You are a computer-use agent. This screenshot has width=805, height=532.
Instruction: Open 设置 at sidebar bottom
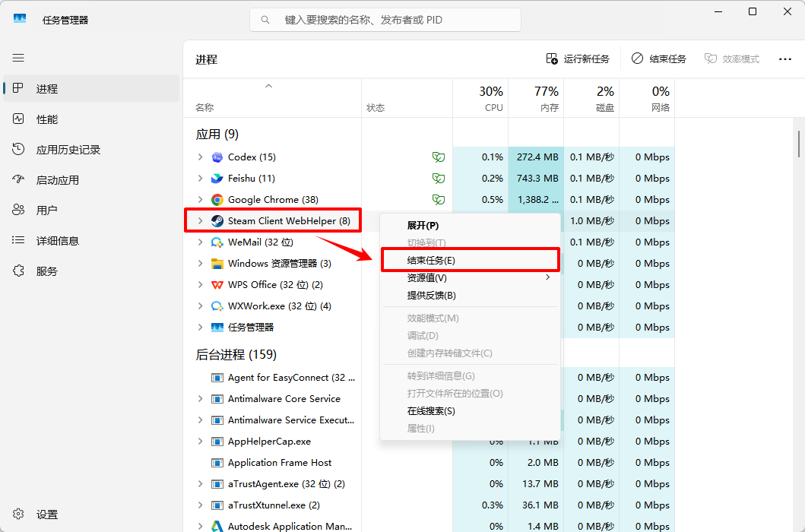point(91,514)
